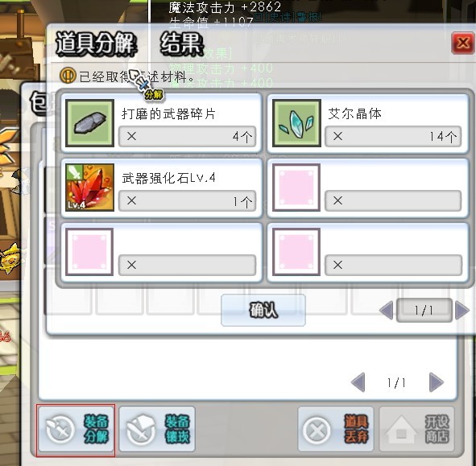Click the 1/1 page indicator in result dialog

point(424,310)
